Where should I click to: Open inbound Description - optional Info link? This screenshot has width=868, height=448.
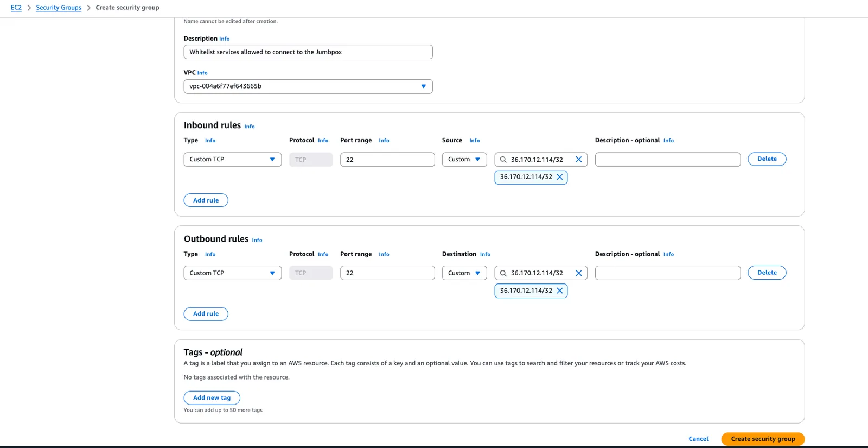tap(669, 141)
